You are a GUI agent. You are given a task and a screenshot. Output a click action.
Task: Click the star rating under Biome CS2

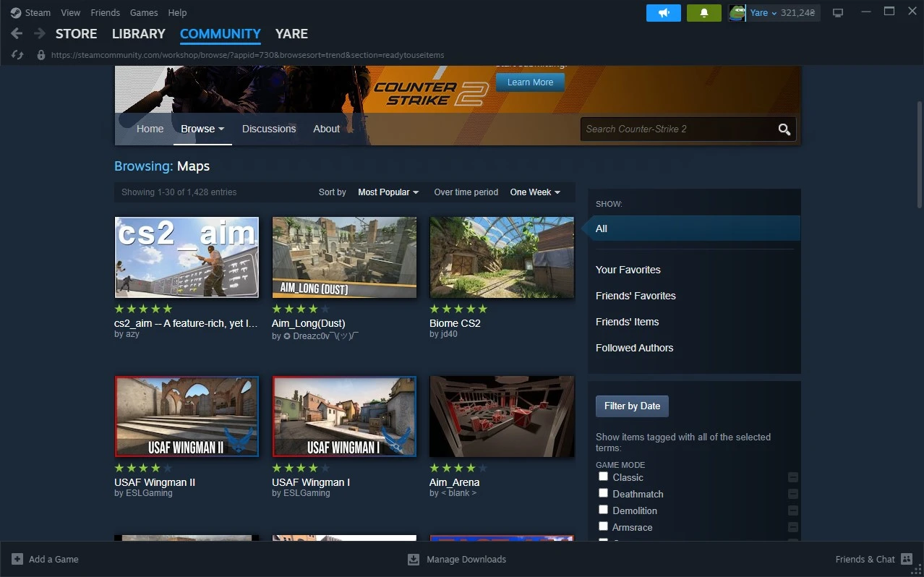click(458, 309)
